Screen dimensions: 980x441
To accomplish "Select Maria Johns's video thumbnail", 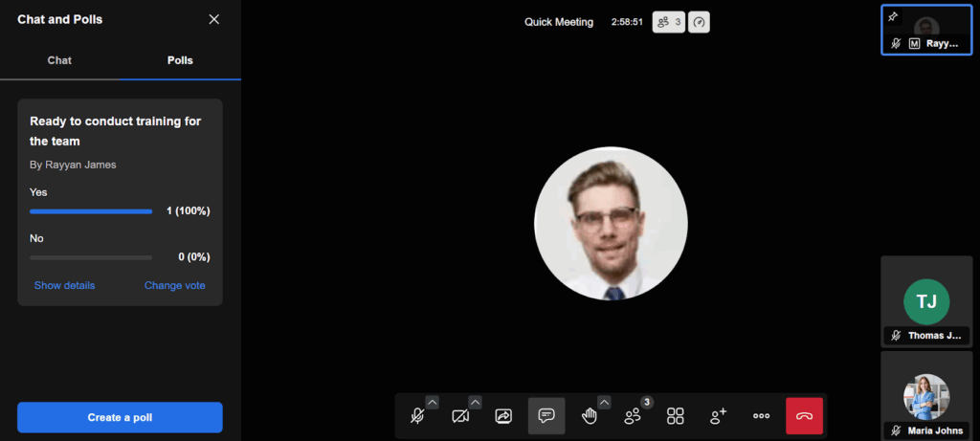I will pyautogui.click(x=926, y=394).
